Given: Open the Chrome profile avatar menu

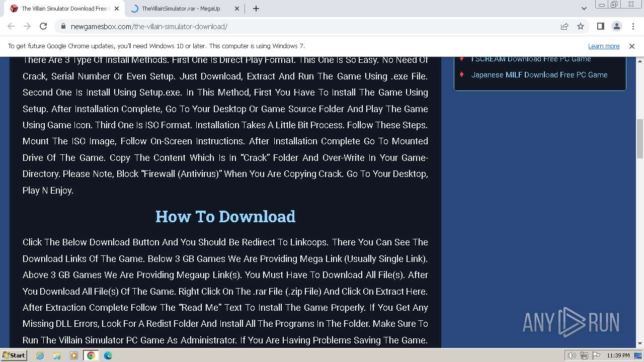Looking at the screenshot, I should (616, 26).
